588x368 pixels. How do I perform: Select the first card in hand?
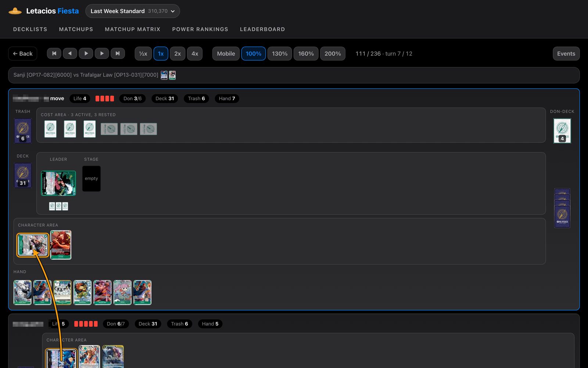[22, 293]
